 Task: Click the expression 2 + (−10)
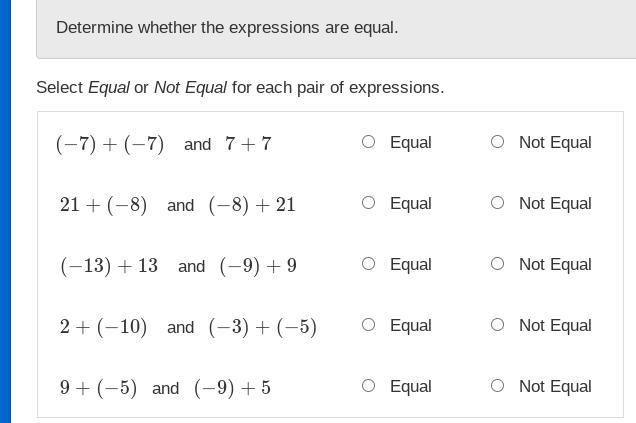[x=103, y=327]
